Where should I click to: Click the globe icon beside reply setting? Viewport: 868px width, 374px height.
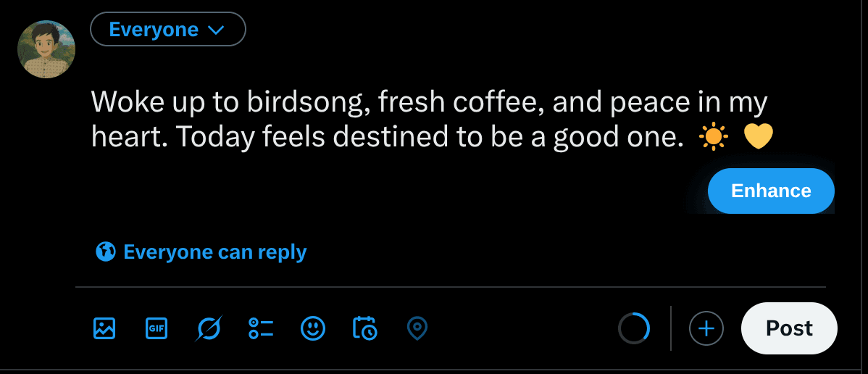point(106,252)
